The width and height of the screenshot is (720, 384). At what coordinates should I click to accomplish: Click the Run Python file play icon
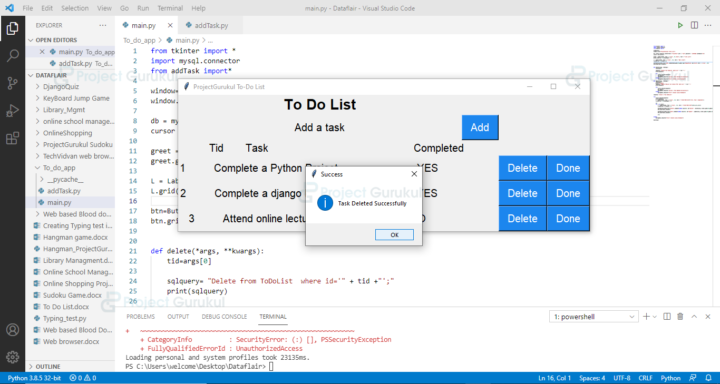pyautogui.click(x=680, y=25)
